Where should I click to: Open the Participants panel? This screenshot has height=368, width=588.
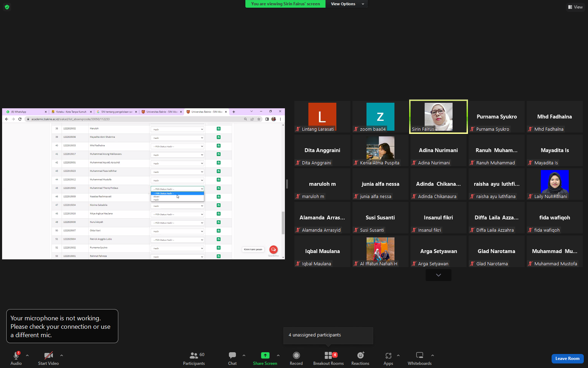[x=194, y=358]
